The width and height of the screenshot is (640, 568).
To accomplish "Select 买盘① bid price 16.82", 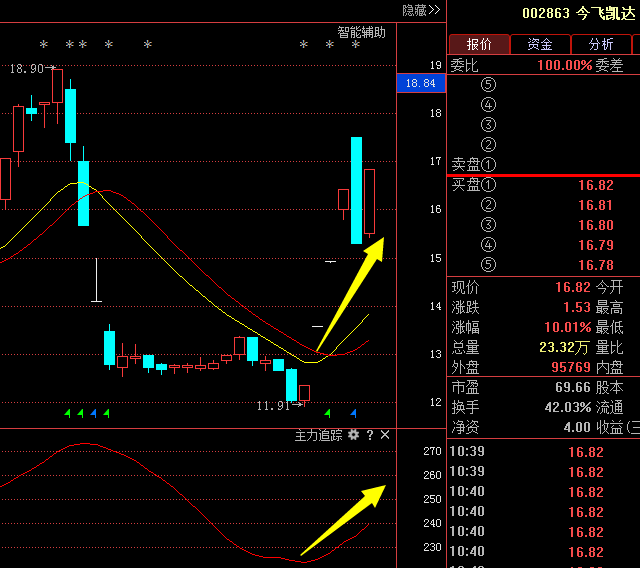I will (596, 185).
